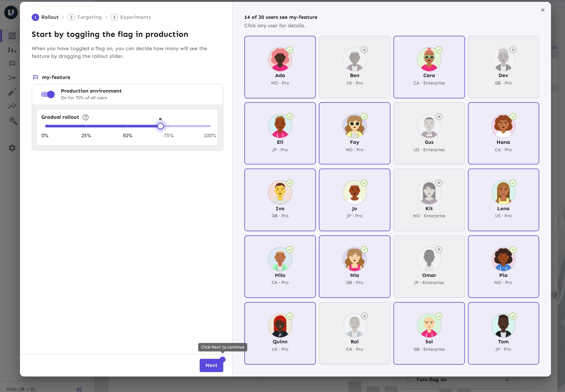
Task: Click the '14 of 20 users see my-feature' text
Action: [x=281, y=17]
